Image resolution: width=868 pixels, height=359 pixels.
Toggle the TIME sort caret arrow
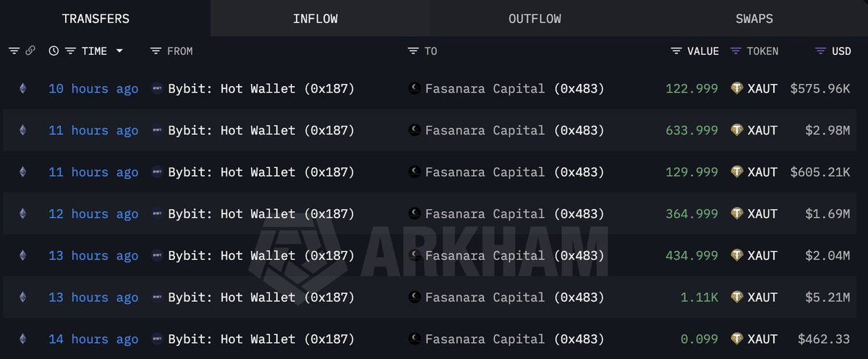pyautogui.click(x=119, y=51)
